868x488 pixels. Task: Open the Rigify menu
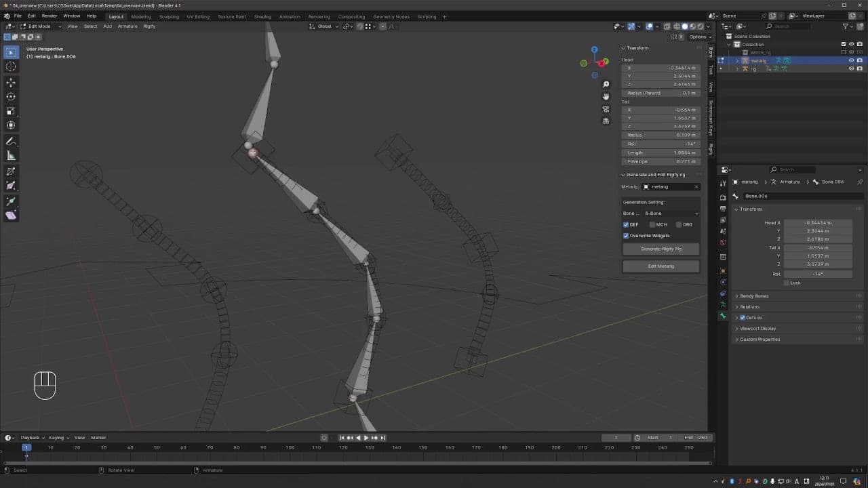pyautogui.click(x=149, y=26)
